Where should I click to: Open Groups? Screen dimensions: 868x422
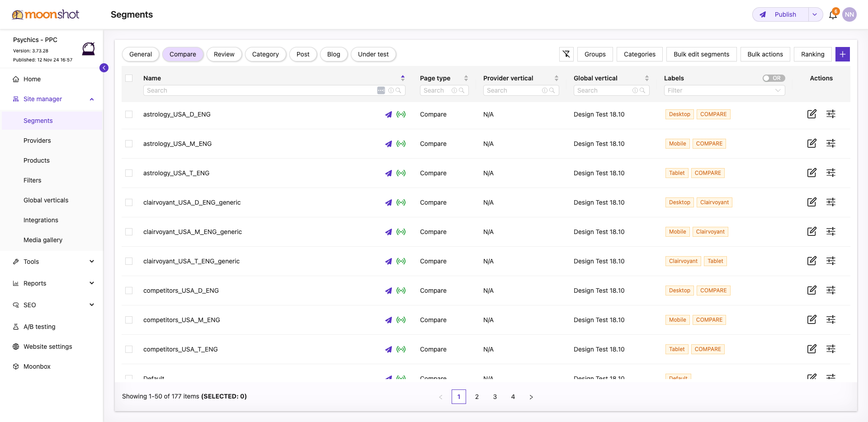point(595,54)
